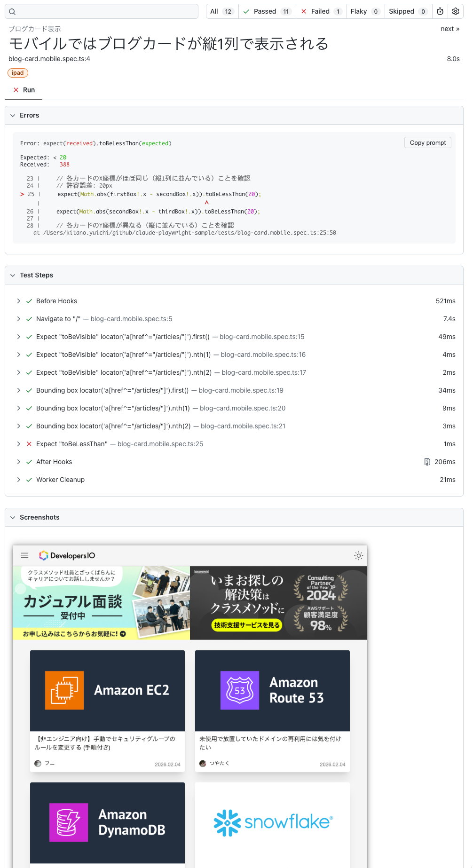This screenshot has width=473, height=868.
Task: Go to next test link
Action: 450,29
